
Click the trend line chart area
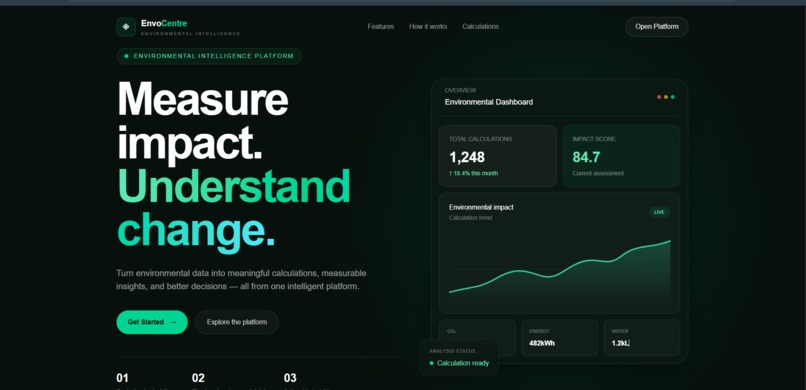(559, 270)
